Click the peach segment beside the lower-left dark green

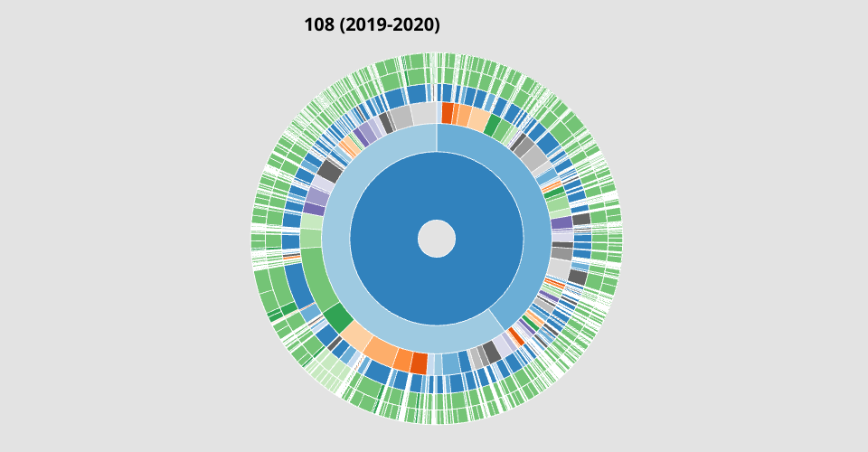click(357, 335)
